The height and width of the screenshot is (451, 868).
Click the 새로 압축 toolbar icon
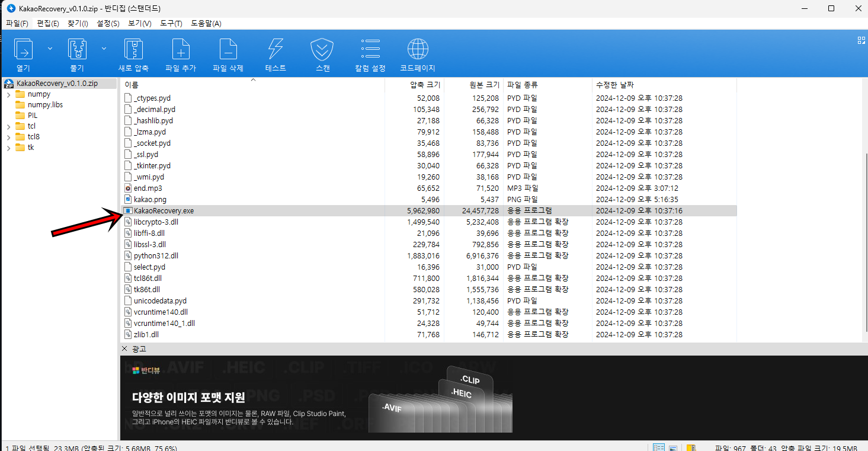[133, 49]
